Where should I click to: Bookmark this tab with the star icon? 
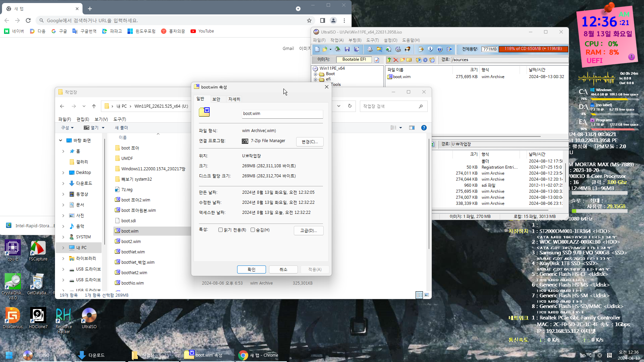click(309, 20)
